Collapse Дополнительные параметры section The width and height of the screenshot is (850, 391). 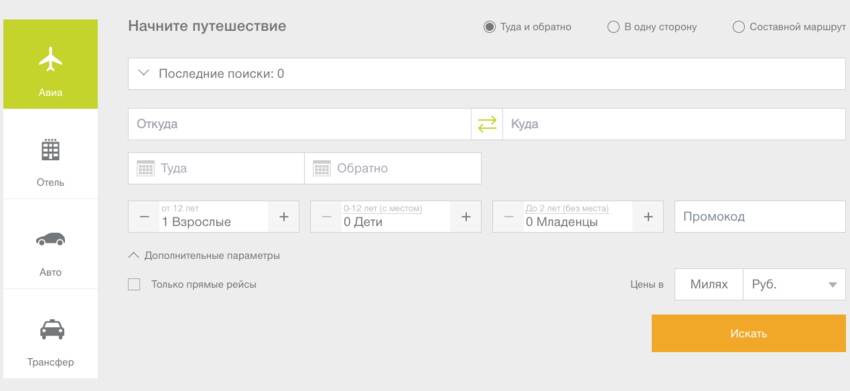coord(204,255)
